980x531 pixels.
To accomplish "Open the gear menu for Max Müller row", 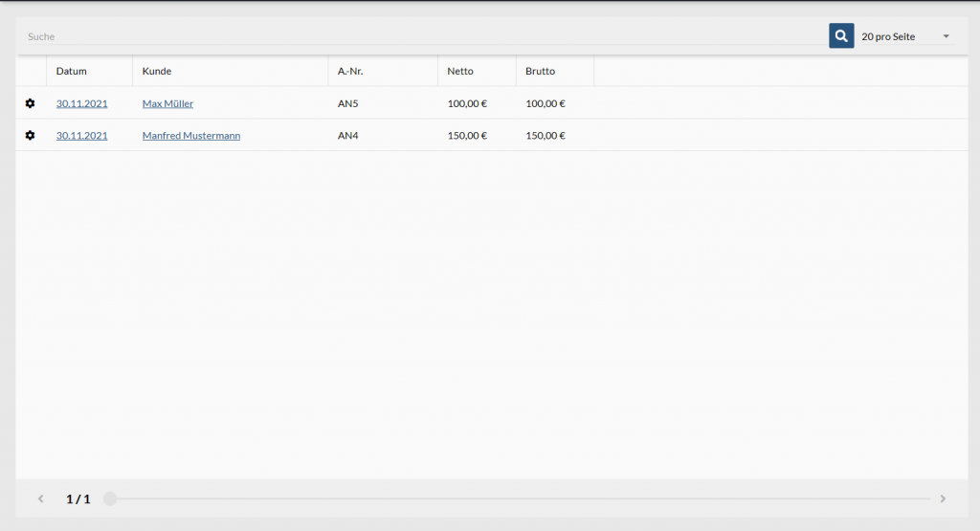I will click(30, 103).
